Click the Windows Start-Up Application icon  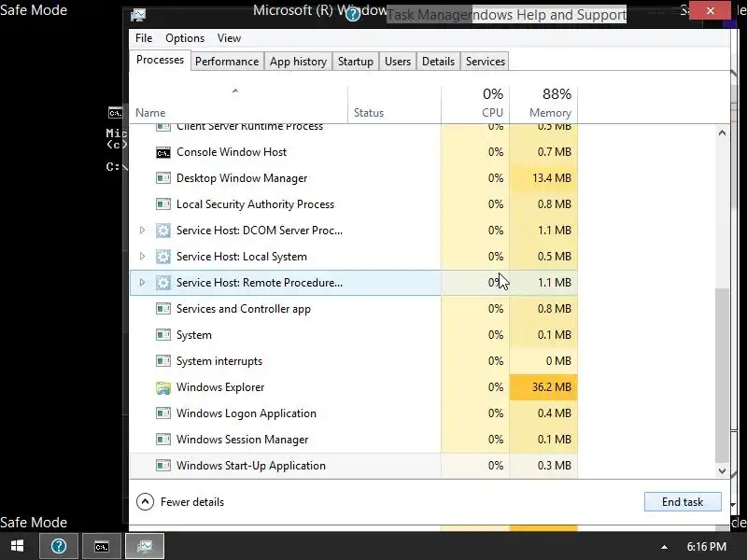click(162, 466)
